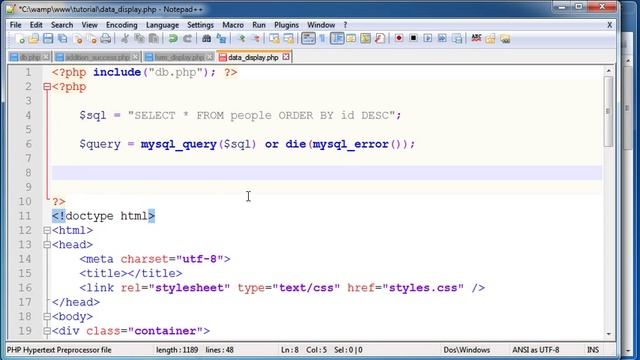640x360 pixels.
Task: Collapse the PHP block fold on line 2
Action: click(x=47, y=87)
